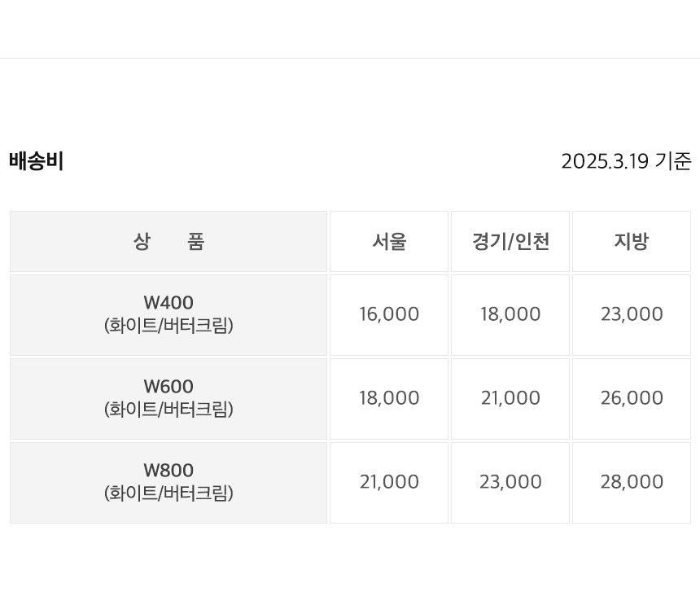
Task: Click the 배송비 heading
Action: tap(36, 161)
